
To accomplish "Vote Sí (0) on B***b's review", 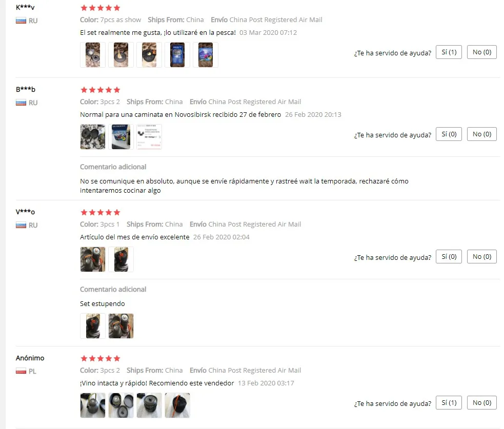I will (449, 134).
